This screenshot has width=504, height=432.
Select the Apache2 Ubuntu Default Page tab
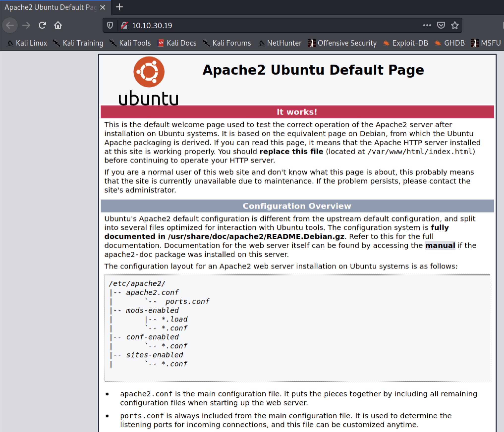point(55,7)
